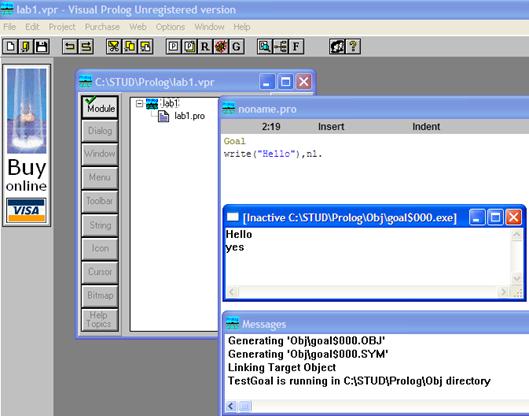Click the Cursor button in project sidebar
This screenshot has width=529, height=416.
coord(100,272)
